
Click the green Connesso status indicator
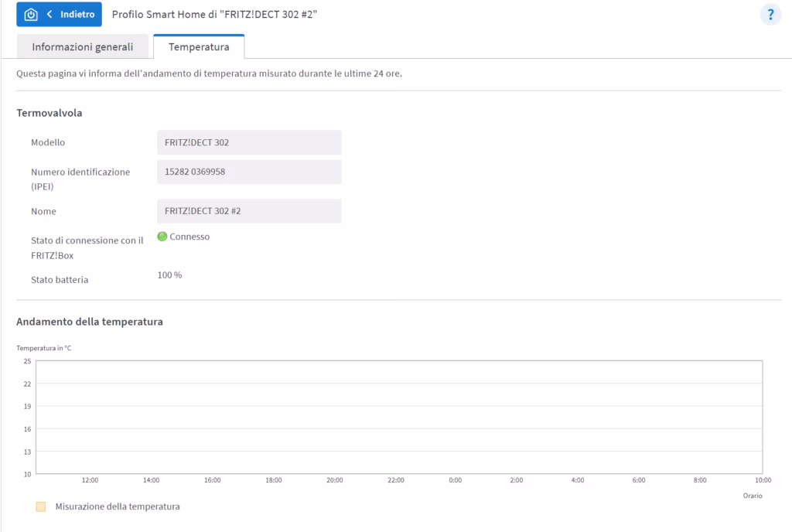pyautogui.click(x=162, y=236)
